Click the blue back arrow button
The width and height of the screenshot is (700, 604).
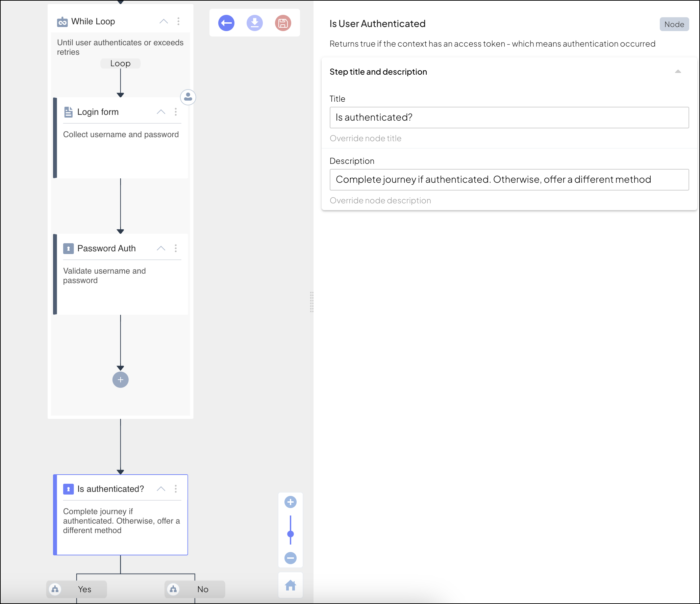(226, 23)
